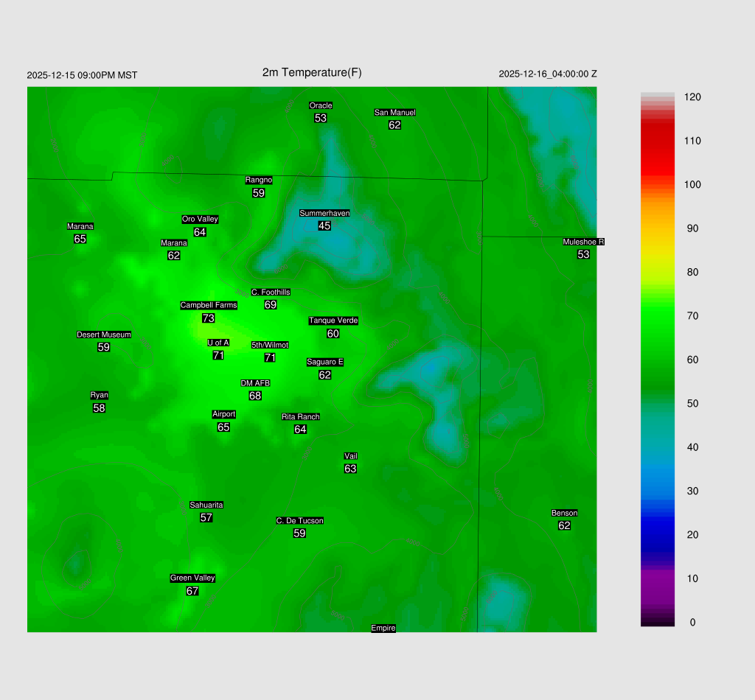Click the 2m Temperature(F) chart title

tap(312, 72)
